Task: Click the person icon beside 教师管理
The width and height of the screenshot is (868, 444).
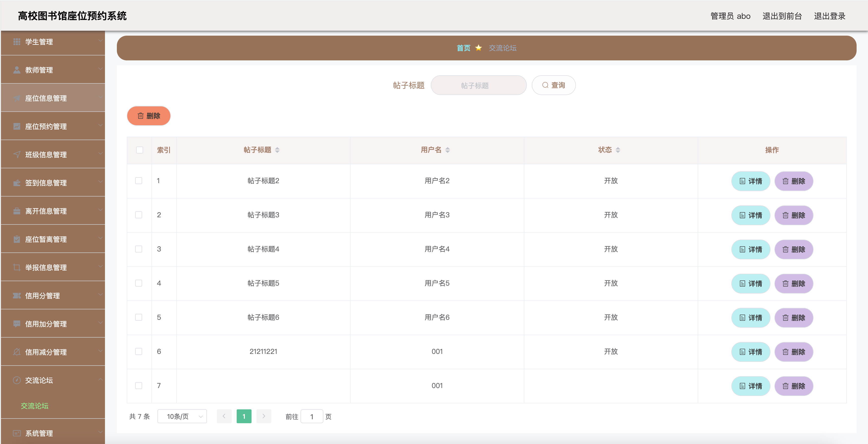Action: coord(17,70)
